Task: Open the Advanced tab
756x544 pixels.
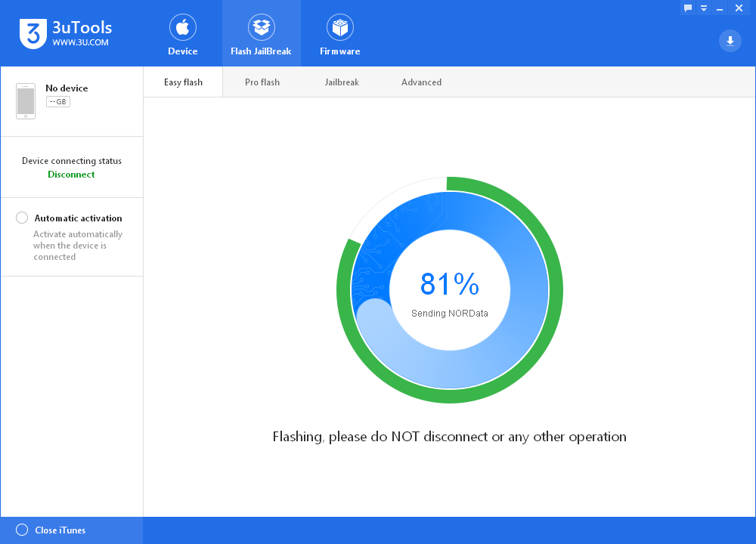Action: click(x=421, y=82)
